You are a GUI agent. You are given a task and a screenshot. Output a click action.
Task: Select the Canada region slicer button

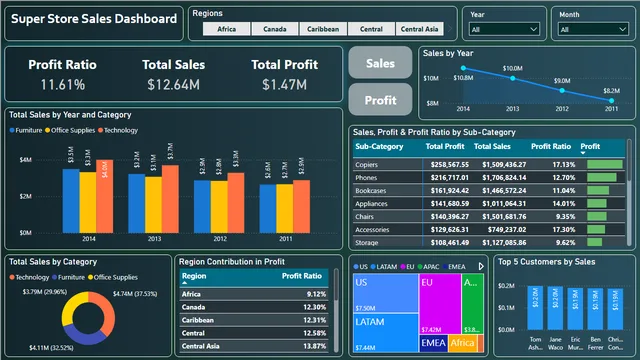click(274, 29)
